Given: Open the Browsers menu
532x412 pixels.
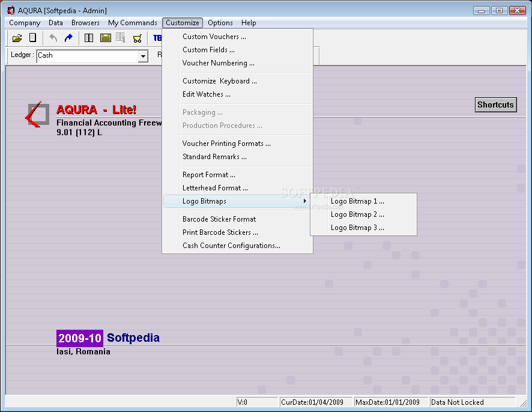Looking at the screenshot, I should pyautogui.click(x=85, y=23).
